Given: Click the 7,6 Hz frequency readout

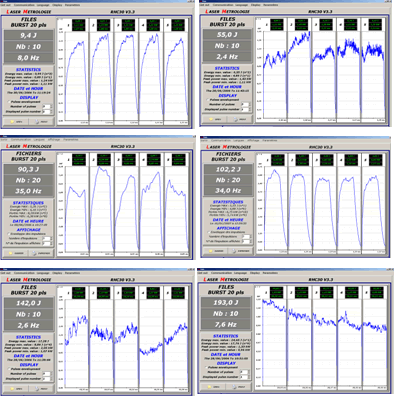Looking at the screenshot, I should [226, 324].
